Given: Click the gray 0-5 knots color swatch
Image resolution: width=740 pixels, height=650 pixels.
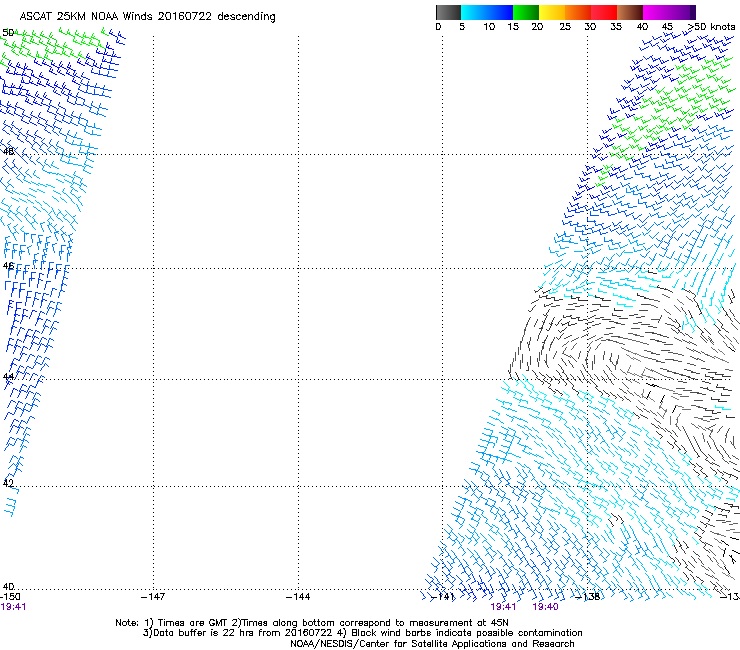Looking at the screenshot, I should pos(448,12).
